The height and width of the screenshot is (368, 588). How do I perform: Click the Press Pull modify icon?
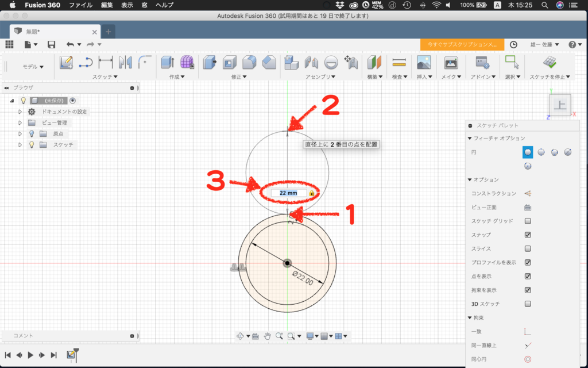210,62
